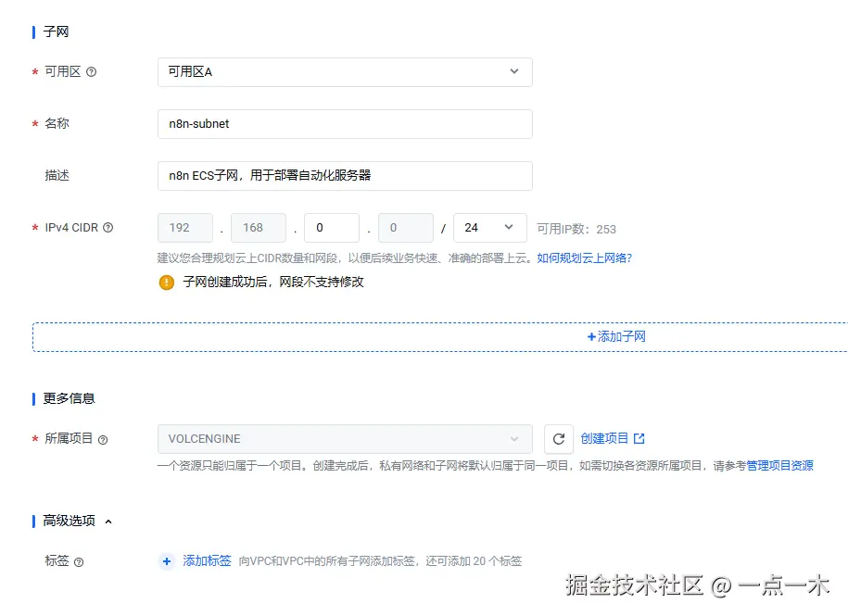Screen dimensions: 848x616
Task: Open the 管理项目资源 link
Action: coord(781,465)
